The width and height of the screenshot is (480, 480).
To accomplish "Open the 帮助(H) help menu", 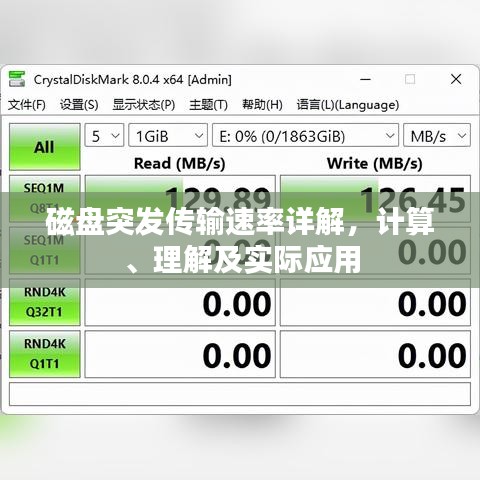I will [x=262, y=105].
